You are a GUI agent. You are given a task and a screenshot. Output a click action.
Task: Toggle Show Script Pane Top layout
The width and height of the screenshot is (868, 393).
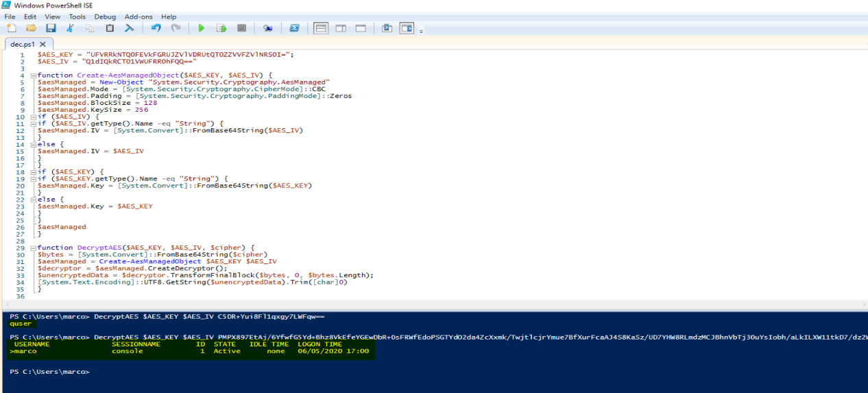click(x=321, y=28)
